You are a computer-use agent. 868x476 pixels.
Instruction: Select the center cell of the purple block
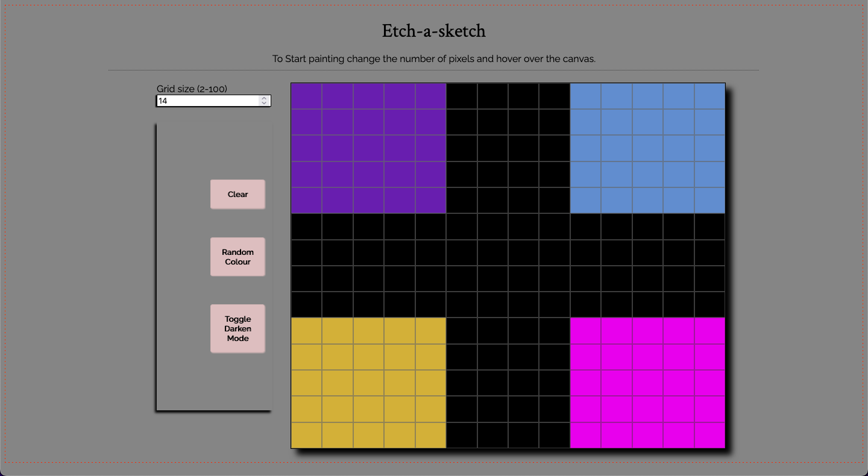click(x=368, y=148)
